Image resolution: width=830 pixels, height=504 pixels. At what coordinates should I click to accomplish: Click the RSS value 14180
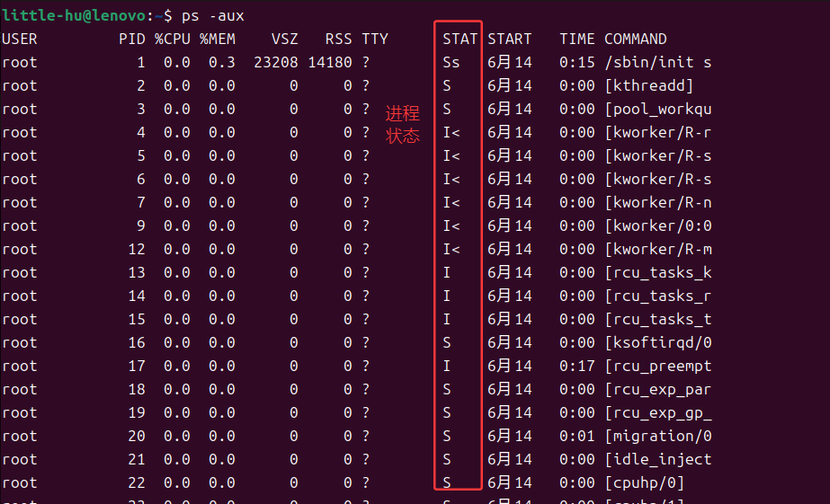[x=330, y=62]
